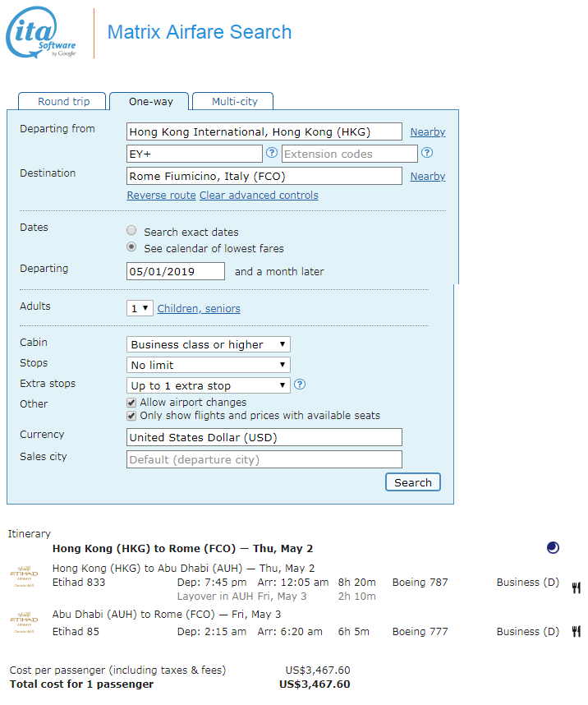Open Extra stops dropdown
Screen dimensions: 588x705
coord(209,385)
